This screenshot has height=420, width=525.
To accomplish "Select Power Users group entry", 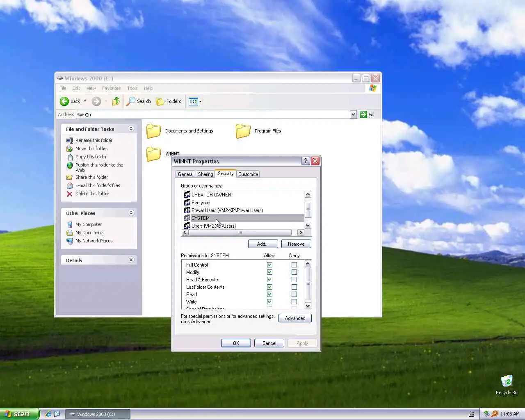I will (x=243, y=210).
